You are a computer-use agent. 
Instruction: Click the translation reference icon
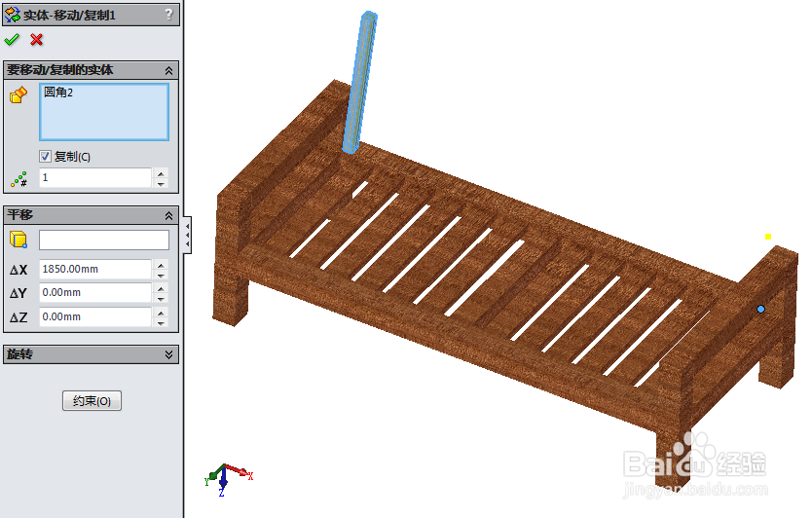click(18, 240)
